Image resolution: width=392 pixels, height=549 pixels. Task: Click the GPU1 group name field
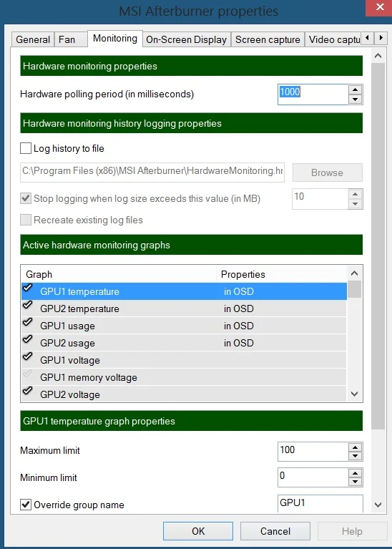[320, 503]
